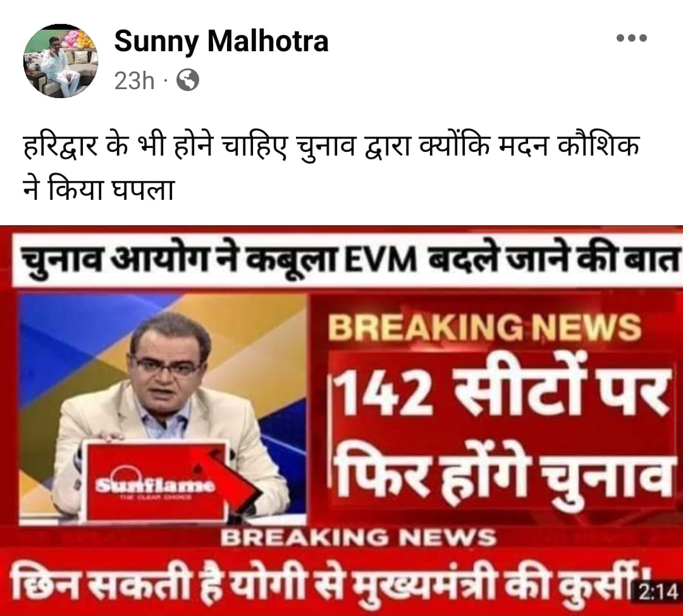This screenshot has height=616, width=683.
Task: Click 'ने किया घपला' caption line
Action: (x=99, y=188)
